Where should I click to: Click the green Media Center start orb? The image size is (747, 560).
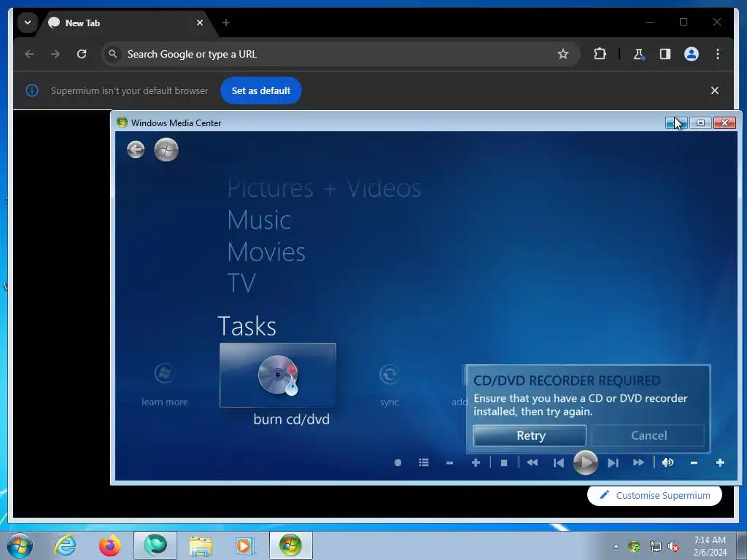(166, 149)
